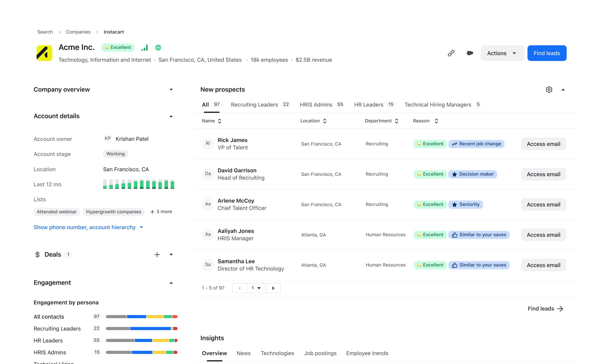The height and width of the screenshot is (364, 603).
Task: Collapse the Account details section
Action: (171, 116)
